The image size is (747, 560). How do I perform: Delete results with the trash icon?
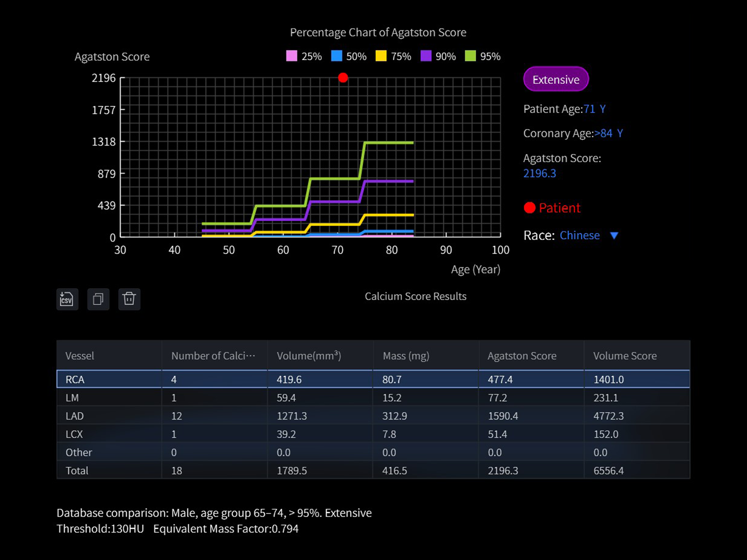click(x=129, y=299)
